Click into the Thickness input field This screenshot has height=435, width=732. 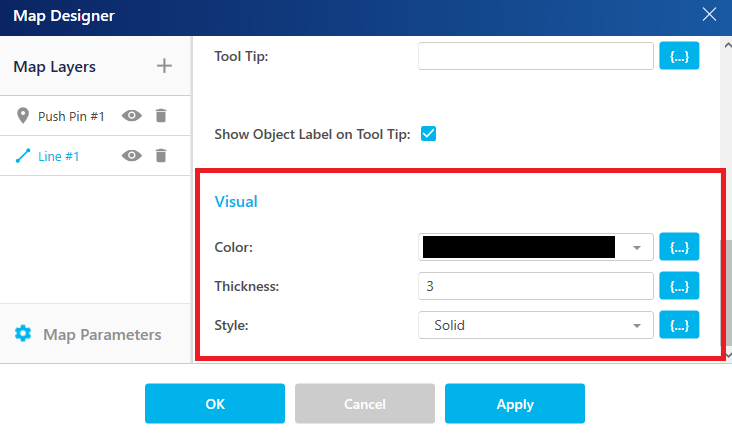point(535,286)
